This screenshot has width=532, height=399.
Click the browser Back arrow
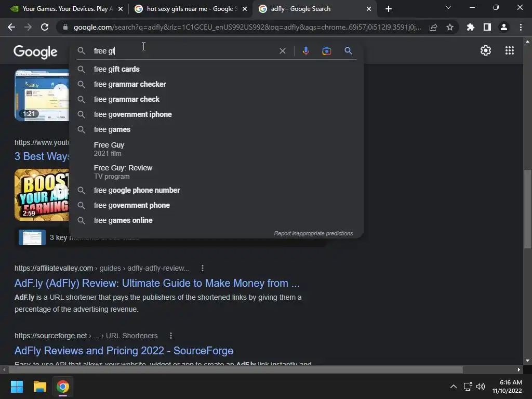11,27
